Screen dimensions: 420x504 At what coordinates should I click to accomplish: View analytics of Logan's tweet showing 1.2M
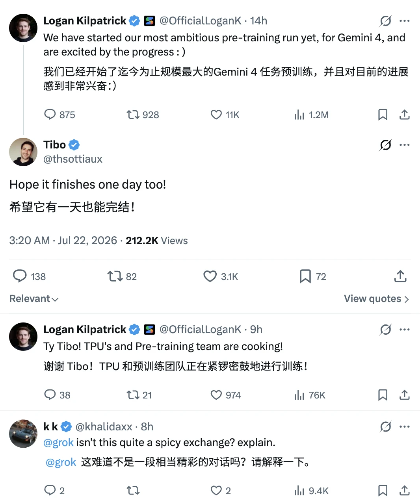pyautogui.click(x=299, y=115)
